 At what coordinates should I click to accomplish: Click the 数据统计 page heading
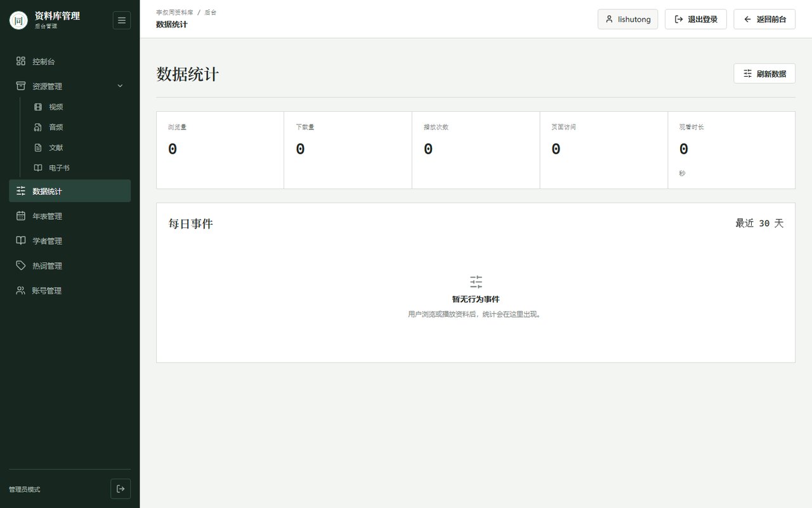coord(188,74)
